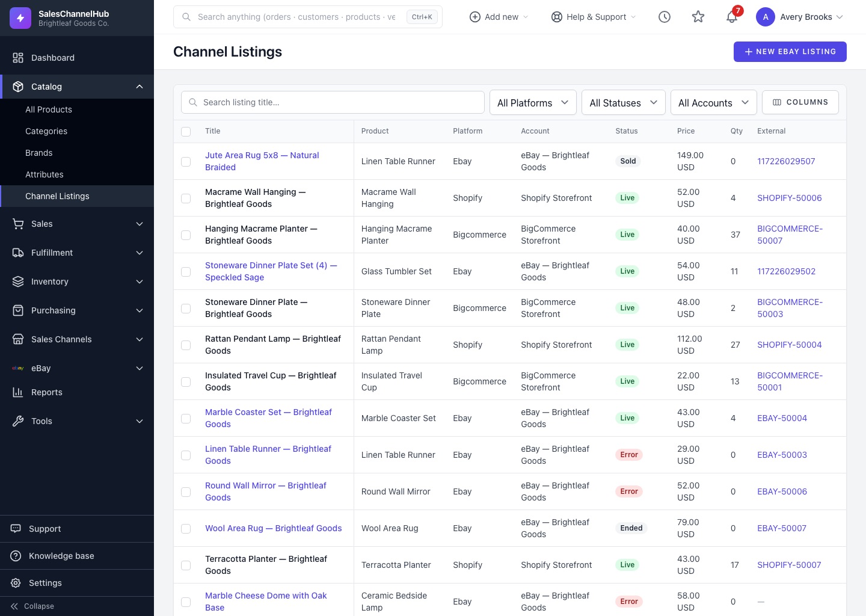Image resolution: width=866 pixels, height=616 pixels.
Task: Click the Reports chart icon
Action: (x=18, y=392)
